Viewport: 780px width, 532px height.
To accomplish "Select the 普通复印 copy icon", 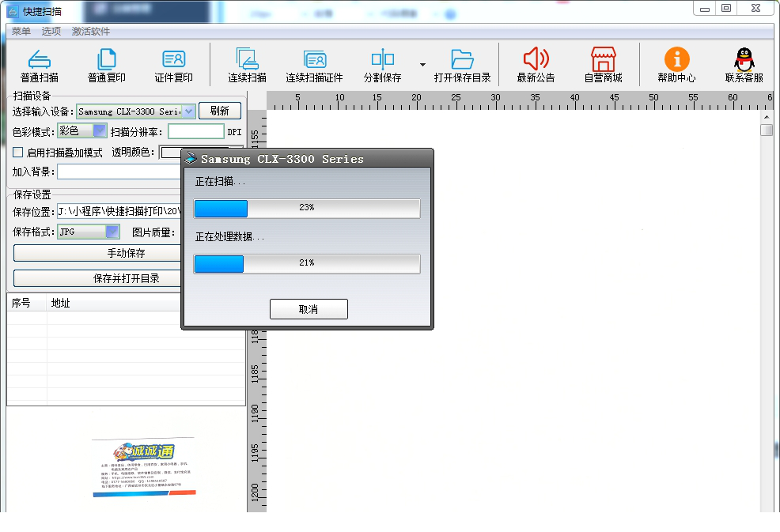I will click(107, 59).
